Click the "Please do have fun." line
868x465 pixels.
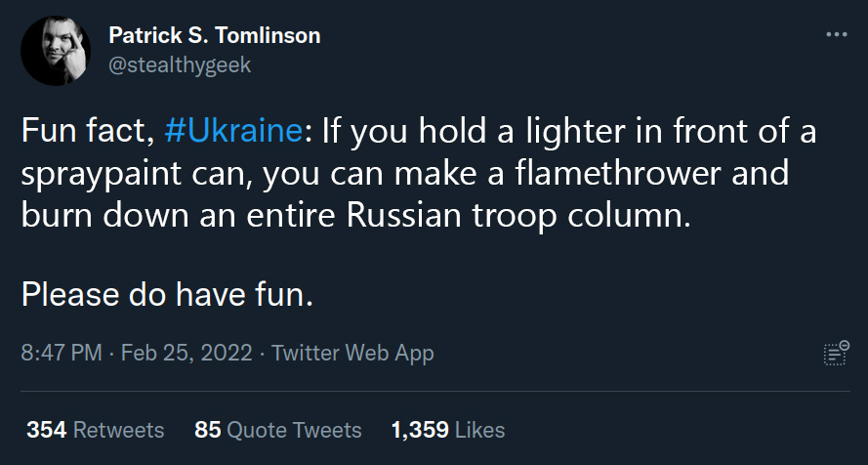pos(167,293)
